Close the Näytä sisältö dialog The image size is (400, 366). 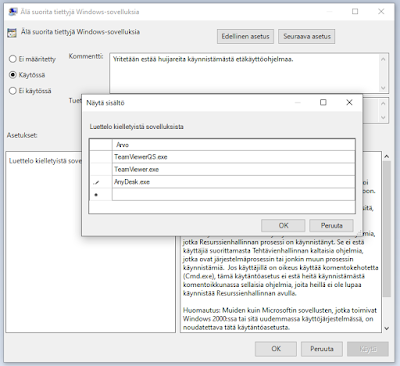(349, 102)
